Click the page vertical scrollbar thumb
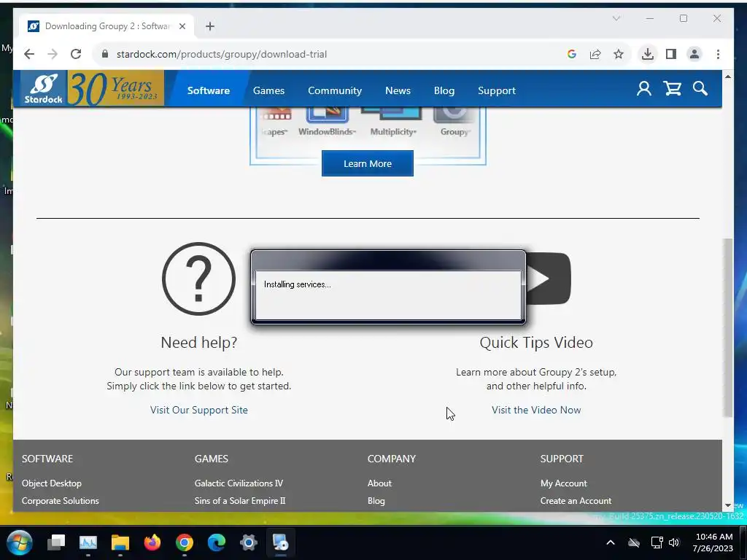Image resolution: width=747 pixels, height=560 pixels. click(728, 327)
